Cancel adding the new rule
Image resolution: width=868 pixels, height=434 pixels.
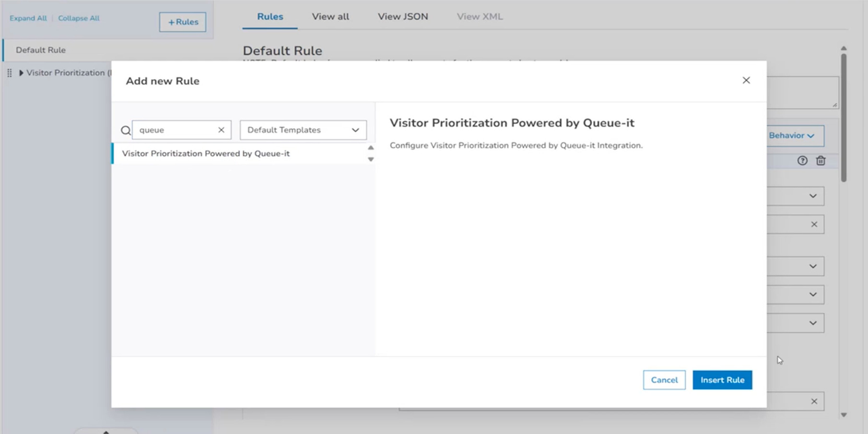(x=664, y=380)
